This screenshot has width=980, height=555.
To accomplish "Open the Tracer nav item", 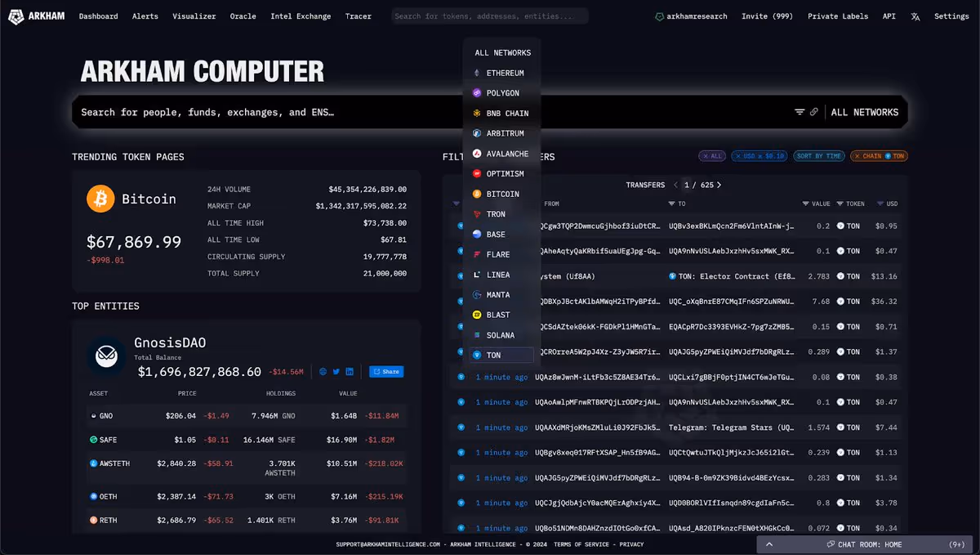I will (358, 16).
